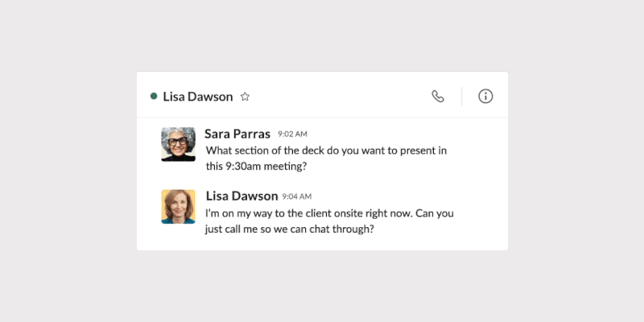This screenshot has height=322, width=644.
Task: Click the green active status dot
Action: [x=154, y=97]
